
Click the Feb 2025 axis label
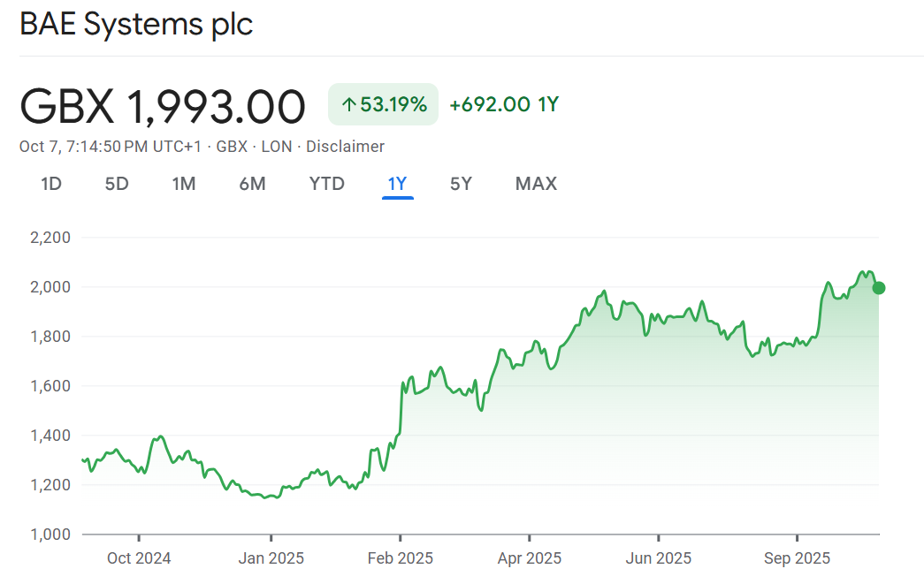point(400,558)
